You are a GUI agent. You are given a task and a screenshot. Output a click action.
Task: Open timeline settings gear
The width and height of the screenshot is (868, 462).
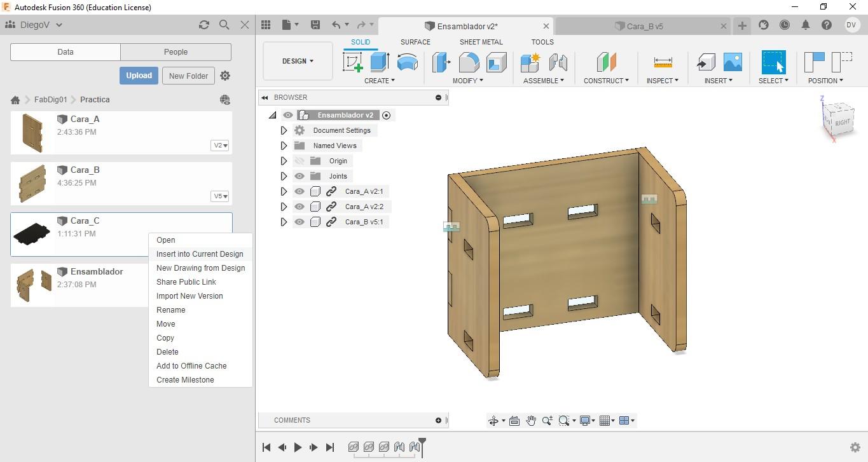coord(855,447)
